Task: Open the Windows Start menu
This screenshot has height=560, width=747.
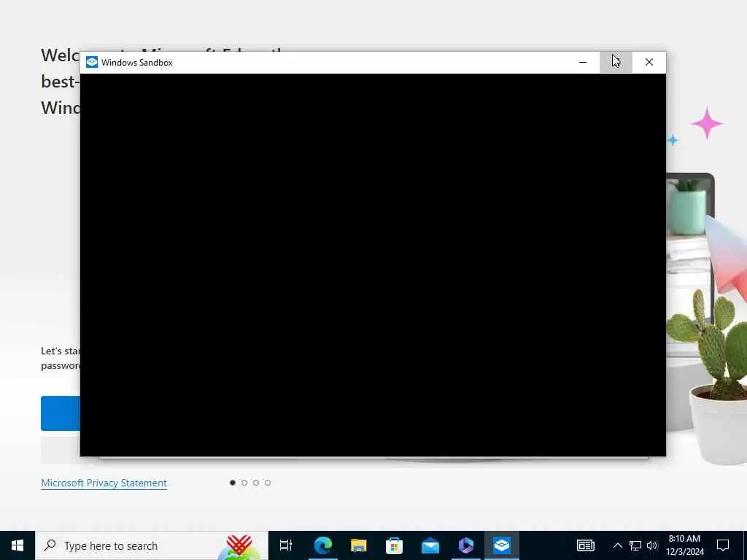Action: (18, 545)
